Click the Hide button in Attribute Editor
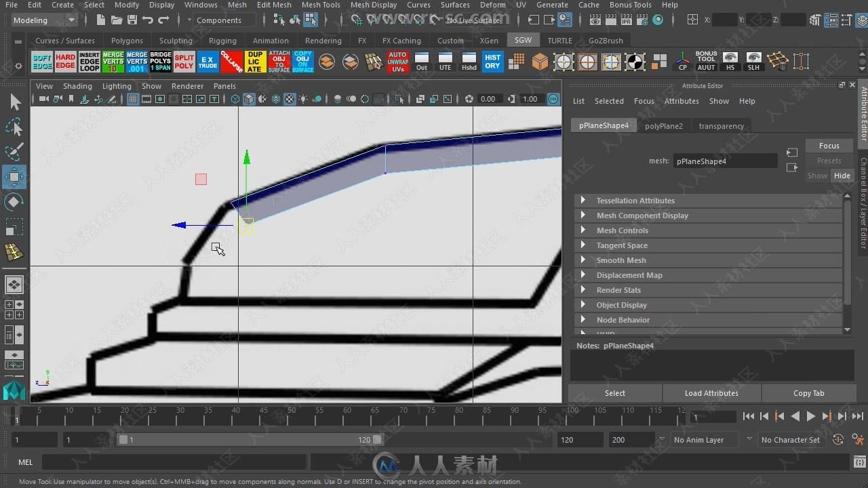 pos(842,176)
